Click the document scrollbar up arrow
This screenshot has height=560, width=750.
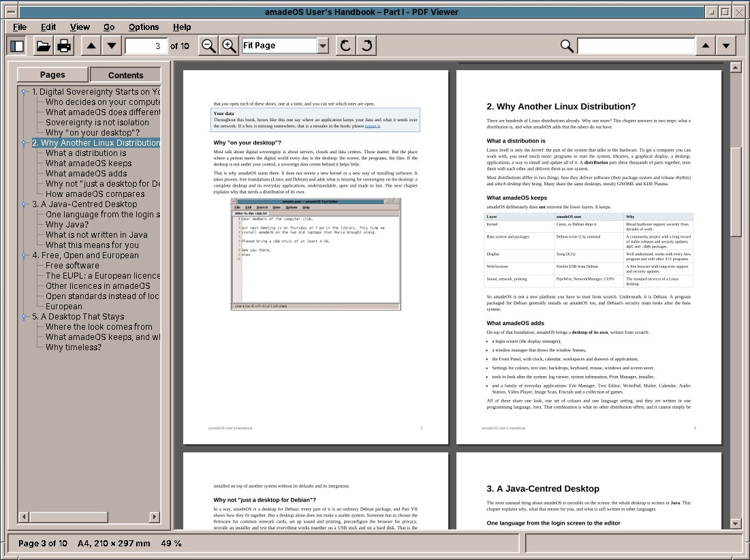coord(736,67)
